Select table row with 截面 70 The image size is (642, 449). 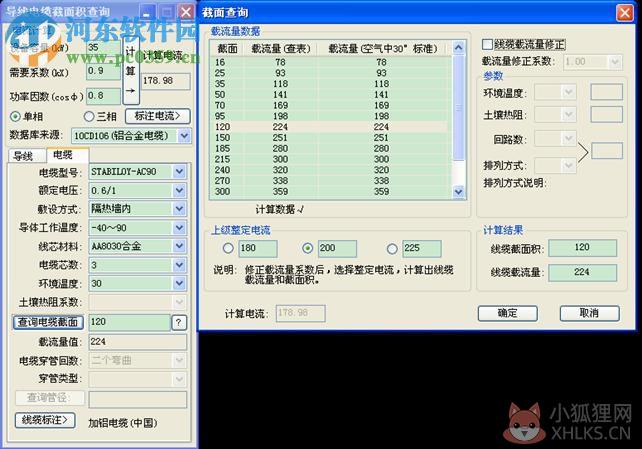click(331, 106)
